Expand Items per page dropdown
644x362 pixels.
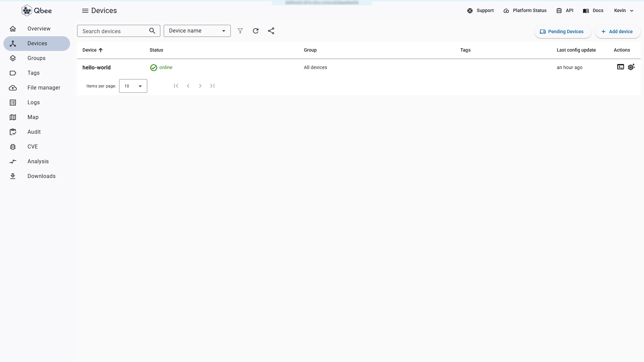[133, 86]
